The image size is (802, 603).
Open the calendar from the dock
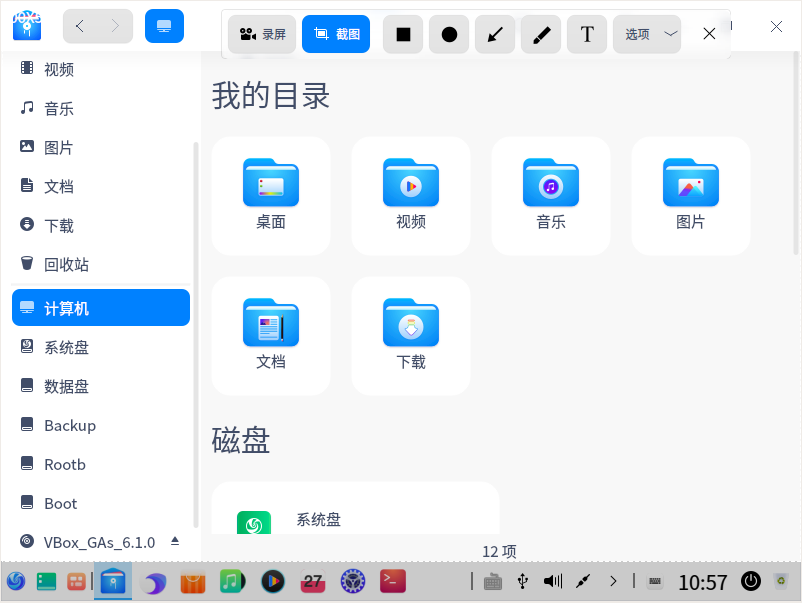pos(313,582)
